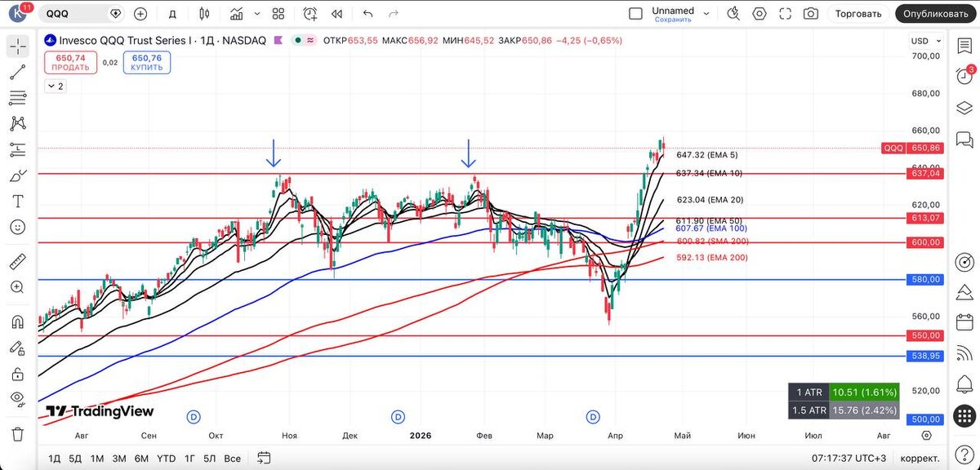The image size is (980, 470).
Task: Open the indicators menu
Action: click(x=236, y=14)
